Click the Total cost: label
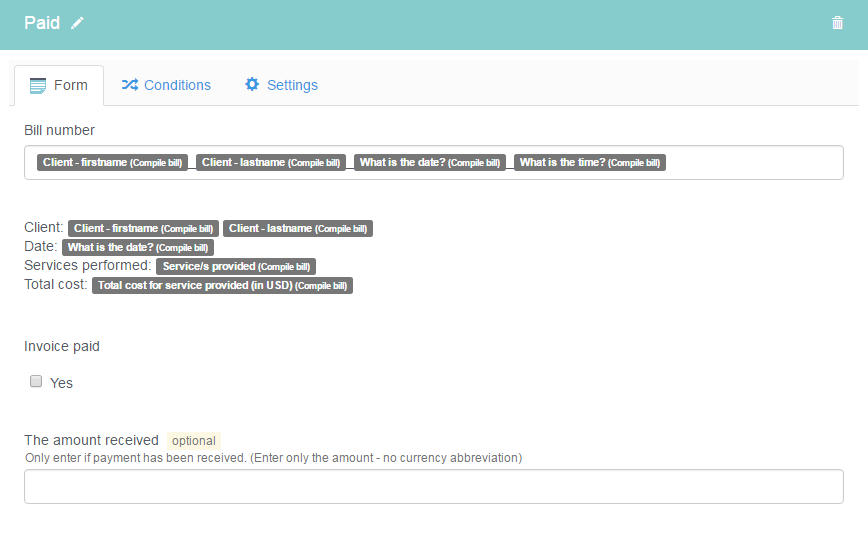 [x=55, y=284]
